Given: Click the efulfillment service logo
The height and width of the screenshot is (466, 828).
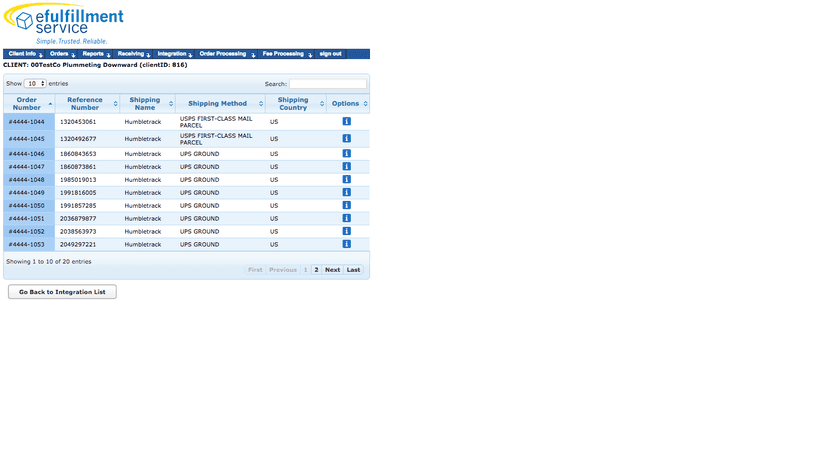Looking at the screenshot, I should click(63, 24).
